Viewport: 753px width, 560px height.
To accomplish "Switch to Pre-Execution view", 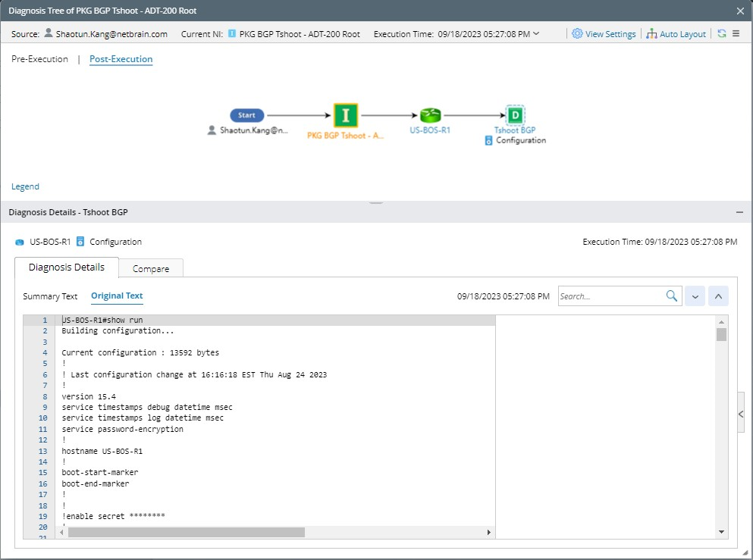I will click(x=40, y=59).
